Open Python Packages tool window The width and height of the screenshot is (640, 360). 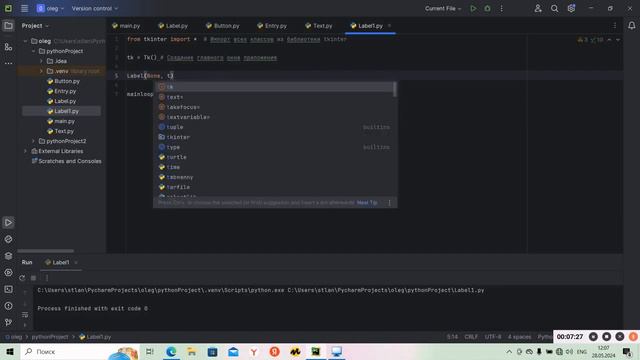8,256
